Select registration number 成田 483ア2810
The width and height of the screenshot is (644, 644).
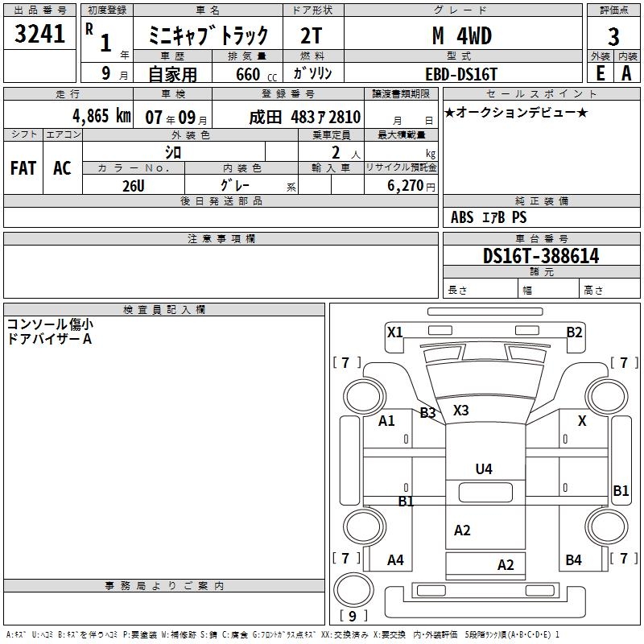tap(305, 117)
